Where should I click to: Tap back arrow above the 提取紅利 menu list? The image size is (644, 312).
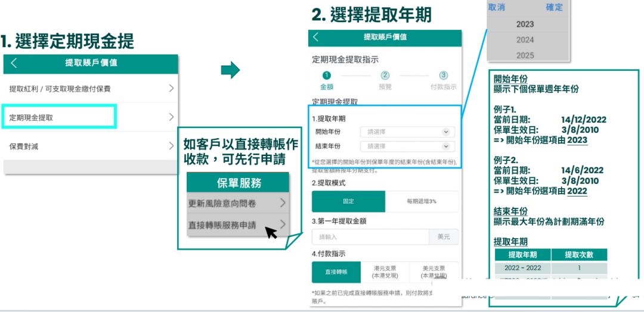[14, 63]
